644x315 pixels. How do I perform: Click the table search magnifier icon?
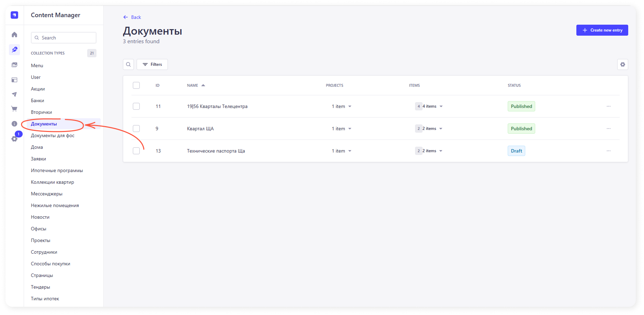point(128,64)
